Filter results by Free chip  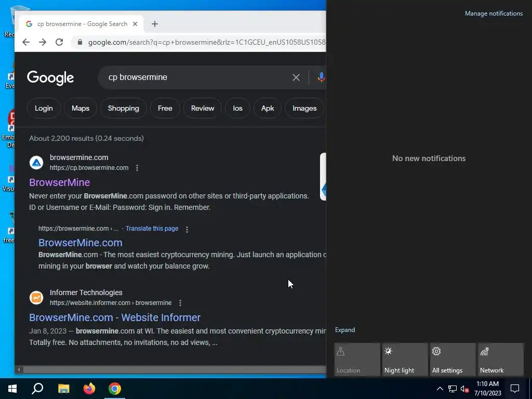click(165, 108)
